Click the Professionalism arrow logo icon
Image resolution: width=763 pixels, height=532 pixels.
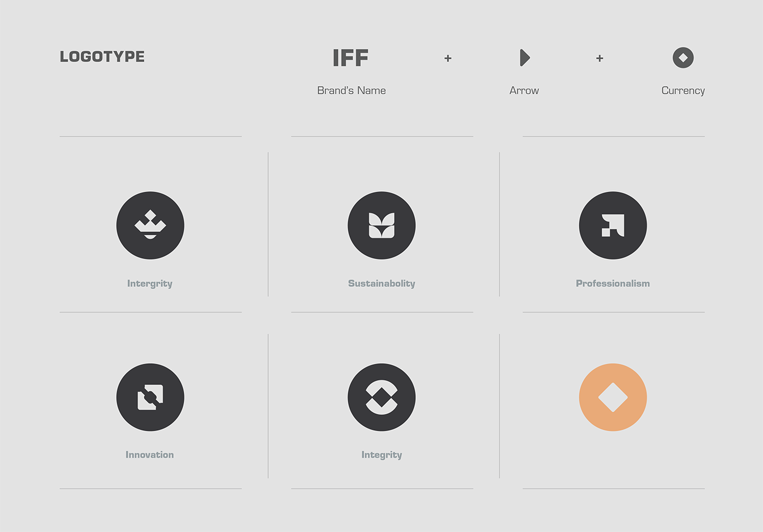613,225
